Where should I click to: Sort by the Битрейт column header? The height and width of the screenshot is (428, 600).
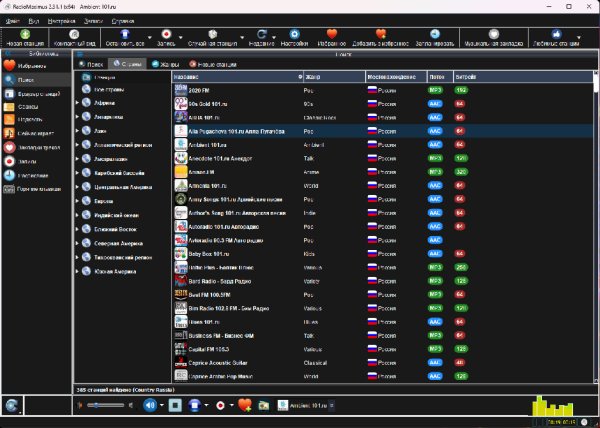pyautogui.click(x=523, y=77)
